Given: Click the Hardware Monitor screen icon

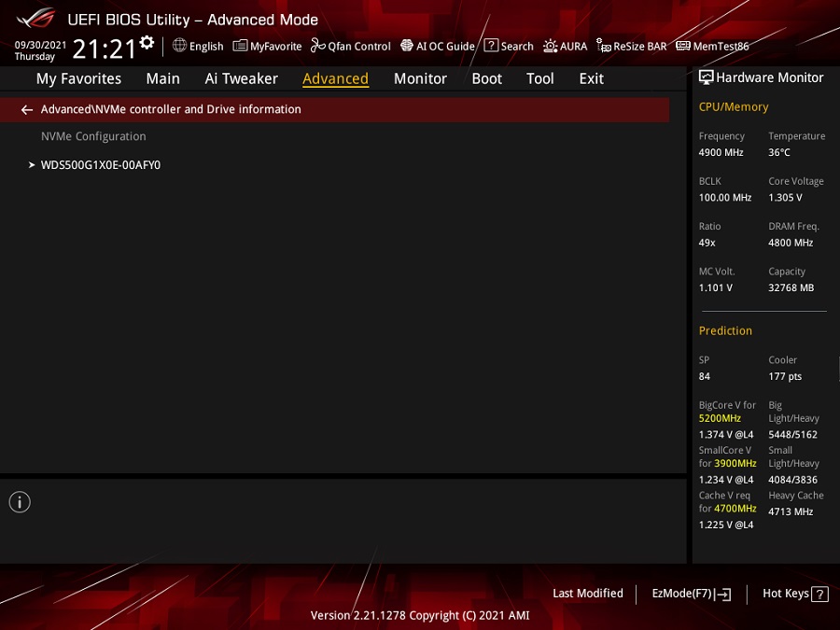Looking at the screenshot, I should 707,77.
